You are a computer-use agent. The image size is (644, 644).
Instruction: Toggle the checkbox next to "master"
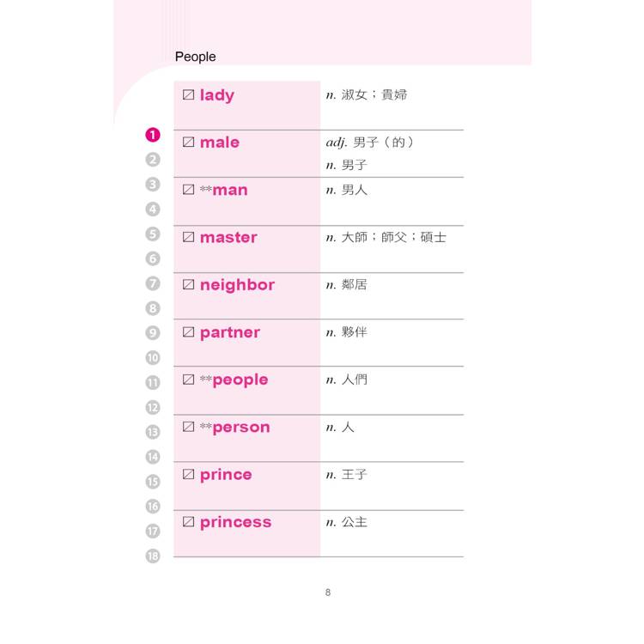click(x=189, y=238)
